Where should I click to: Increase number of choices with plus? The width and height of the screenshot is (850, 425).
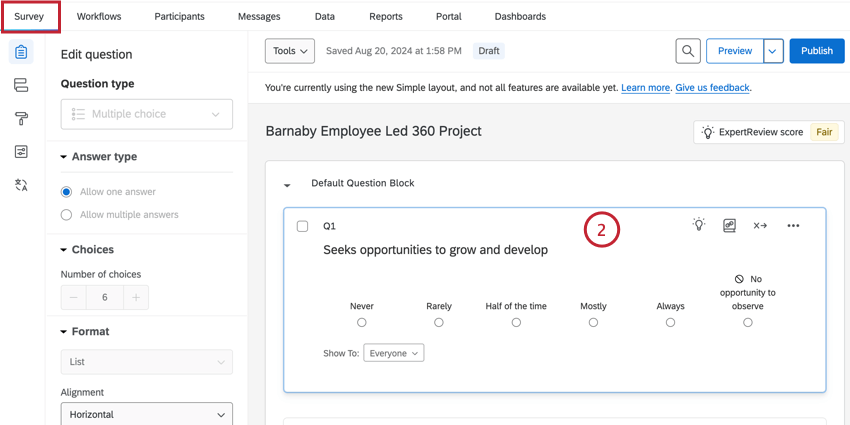136,297
